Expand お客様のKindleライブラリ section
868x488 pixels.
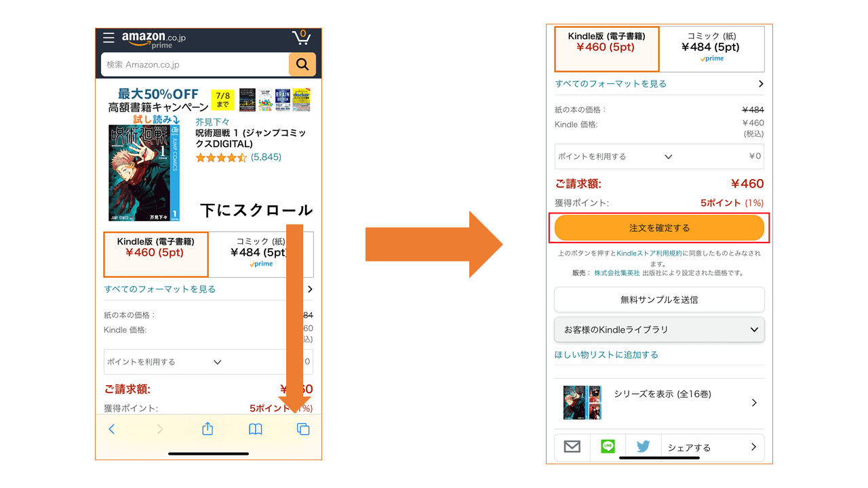click(x=659, y=329)
